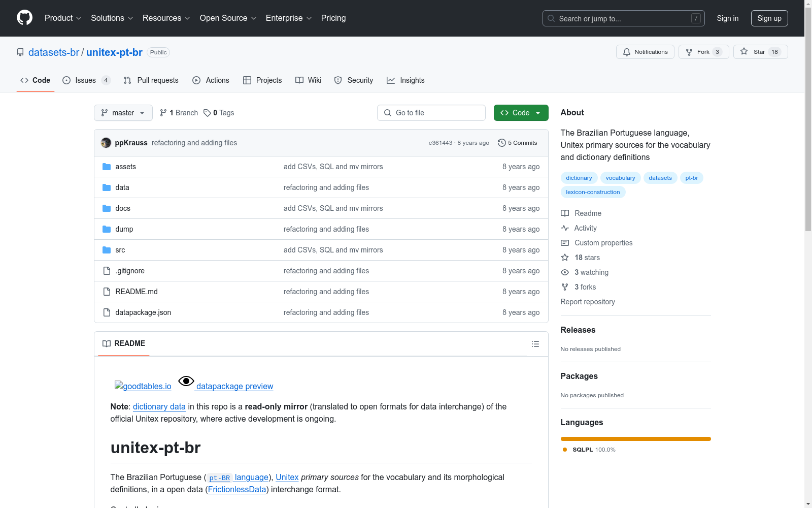Image resolution: width=812 pixels, height=508 pixels.
Task: Click the tag icon beside 0 Tags
Action: 207,113
